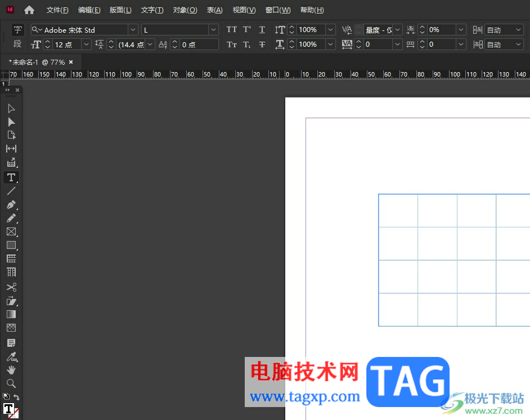Viewport: 530px width, 420px height.
Task: Toggle Strikethrough text formatting
Action: tap(262, 44)
